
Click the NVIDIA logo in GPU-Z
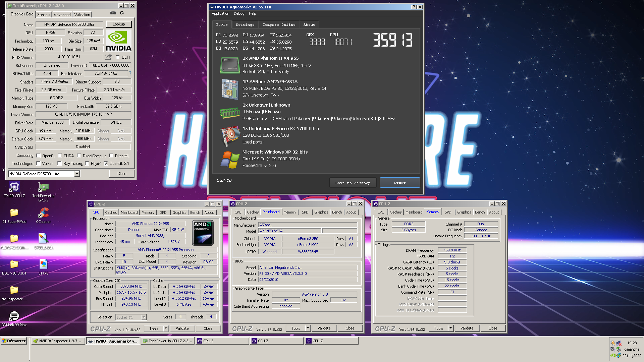tap(118, 41)
